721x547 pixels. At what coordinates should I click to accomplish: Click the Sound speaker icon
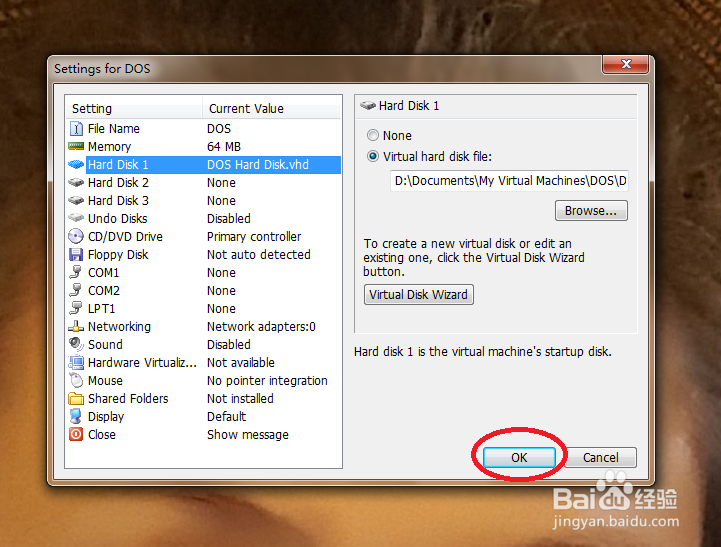(76, 344)
